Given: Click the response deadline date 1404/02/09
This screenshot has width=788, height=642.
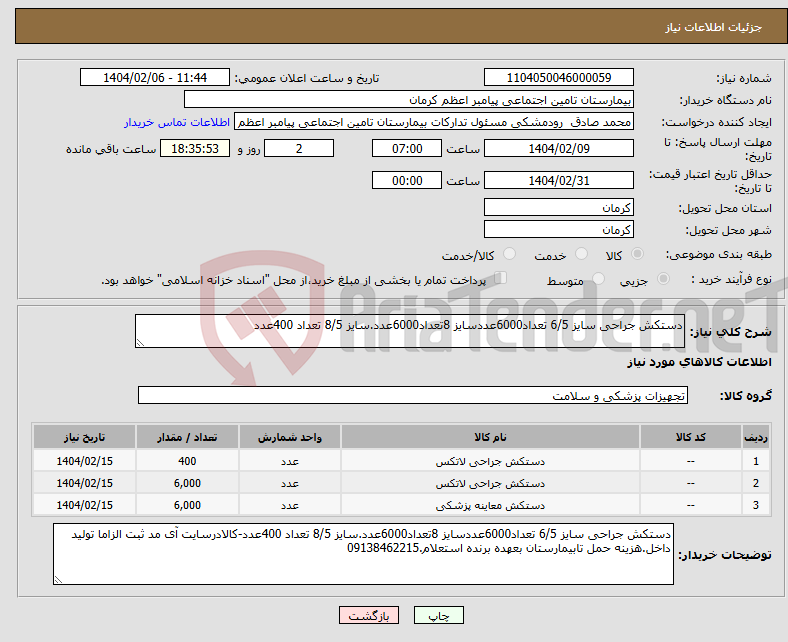Looking at the screenshot, I should tap(558, 148).
